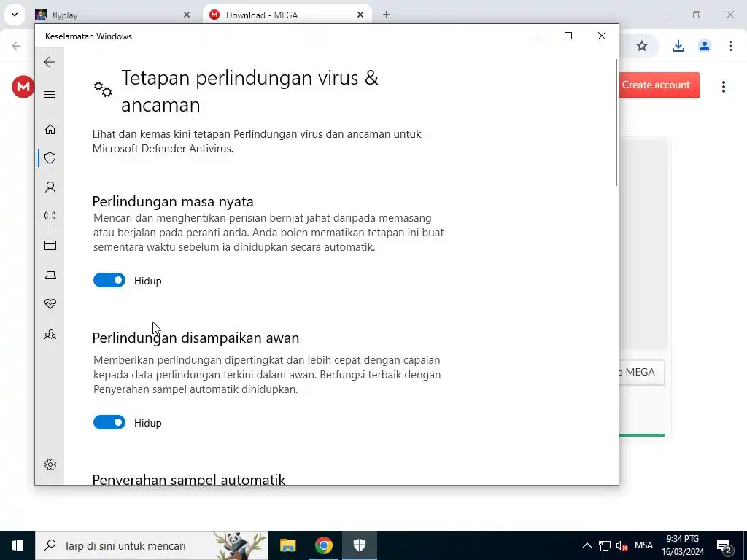The width and height of the screenshot is (747, 560).
Task: Open the MEGA page three-dot menu
Action: (x=724, y=87)
